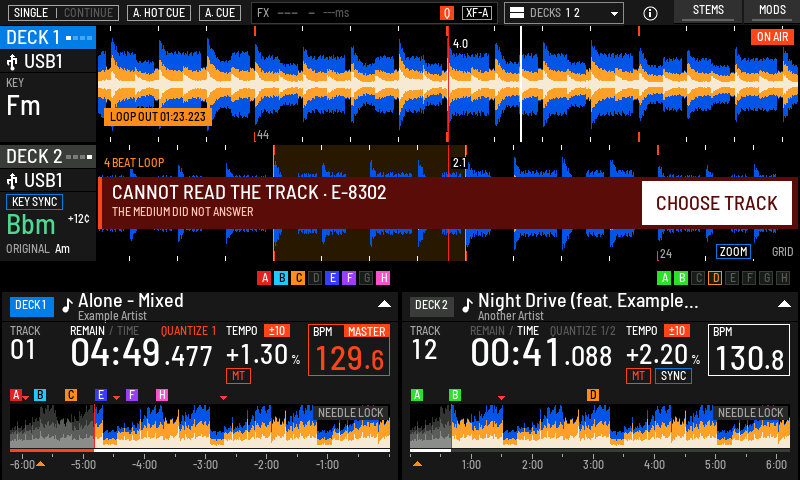This screenshot has width=800, height=480.
Task: Select green hot cue B for Deck 2
Action: pyautogui.click(x=681, y=278)
